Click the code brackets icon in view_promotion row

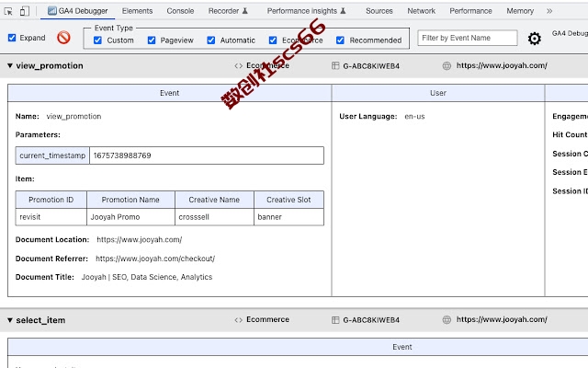click(239, 65)
